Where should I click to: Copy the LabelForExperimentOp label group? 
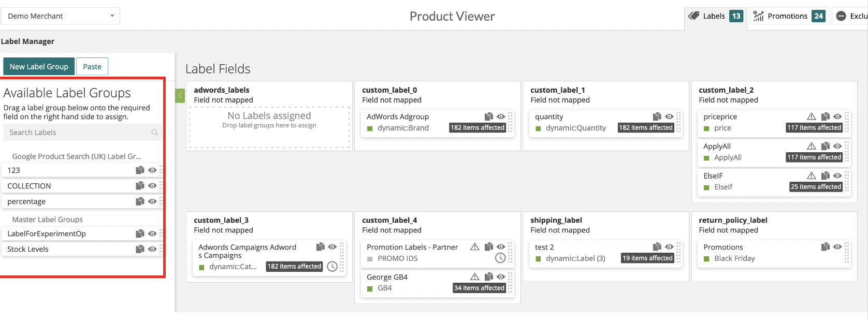pyautogui.click(x=140, y=234)
